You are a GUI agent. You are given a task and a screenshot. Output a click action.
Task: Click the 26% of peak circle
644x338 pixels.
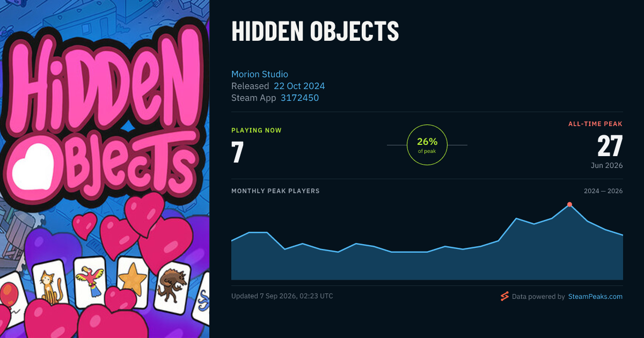tap(427, 145)
